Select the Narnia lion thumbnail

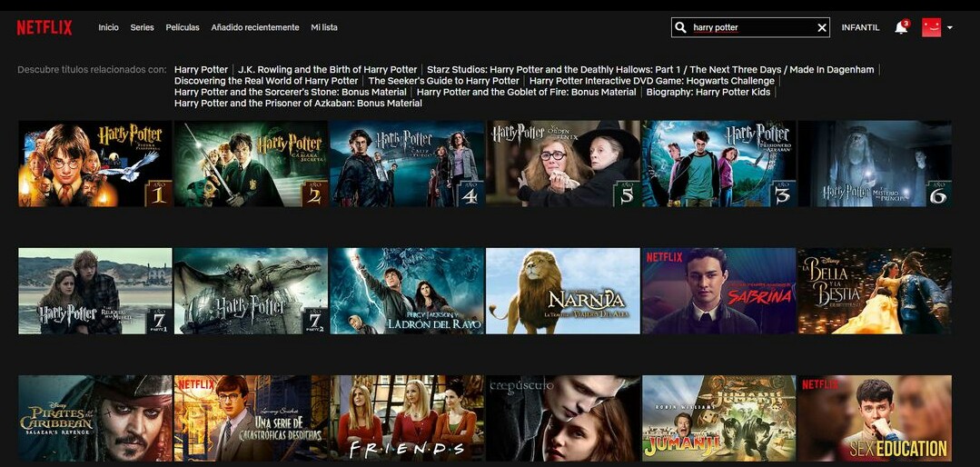[x=562, y=292]
